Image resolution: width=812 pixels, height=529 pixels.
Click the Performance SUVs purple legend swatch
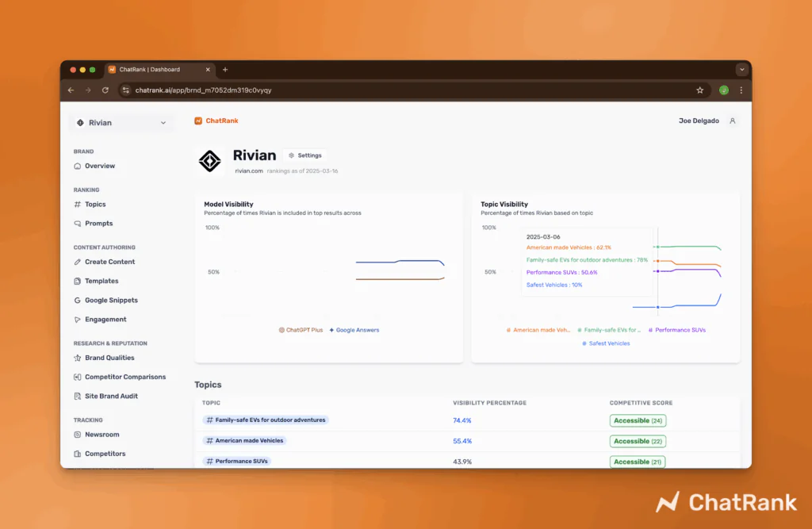tap(650, 330)
